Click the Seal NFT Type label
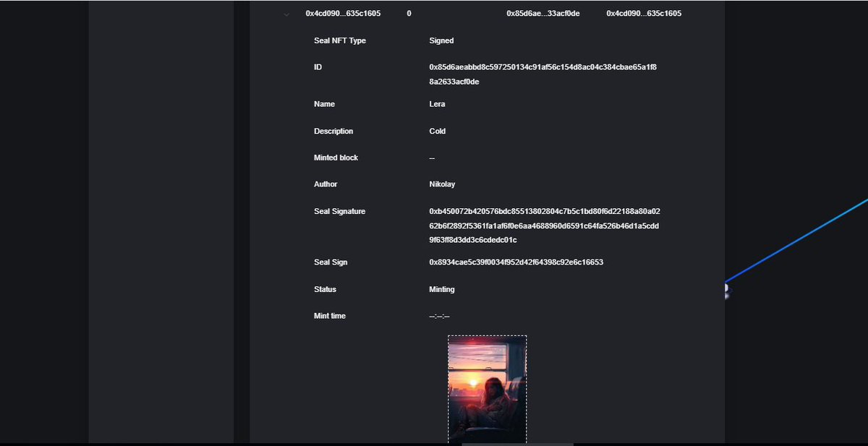The image size is (868, 446). 340,41
